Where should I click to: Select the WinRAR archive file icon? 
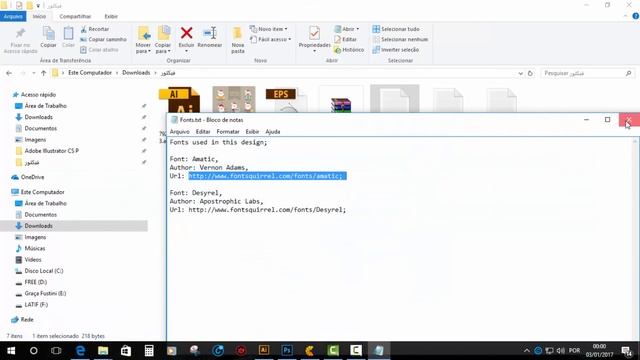[341, 104]
